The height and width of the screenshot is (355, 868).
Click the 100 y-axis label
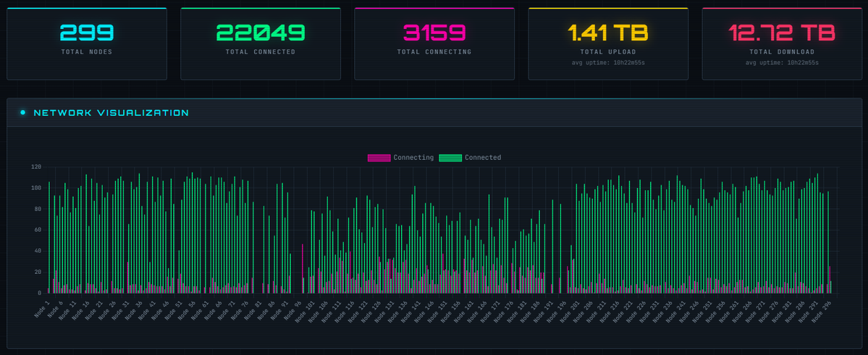(x=36, y=188)
